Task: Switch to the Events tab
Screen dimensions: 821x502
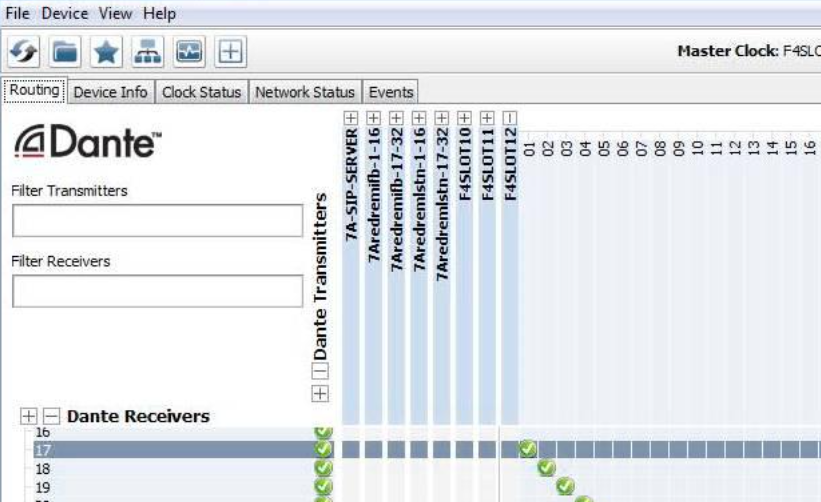Action: (x=391, y=92)
